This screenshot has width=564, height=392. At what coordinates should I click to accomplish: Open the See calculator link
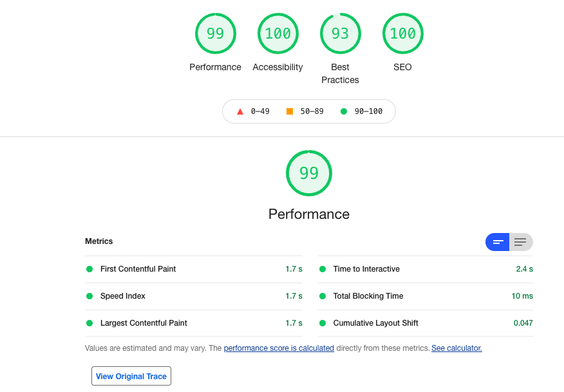pyautogui.click(x=456, y=348)
